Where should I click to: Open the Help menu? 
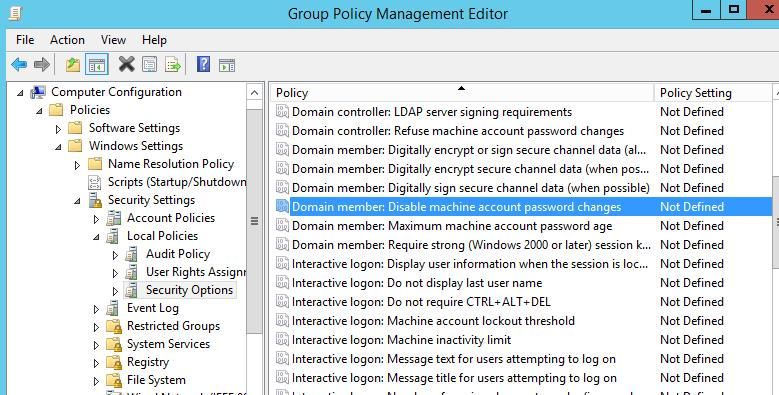(154, 40)
